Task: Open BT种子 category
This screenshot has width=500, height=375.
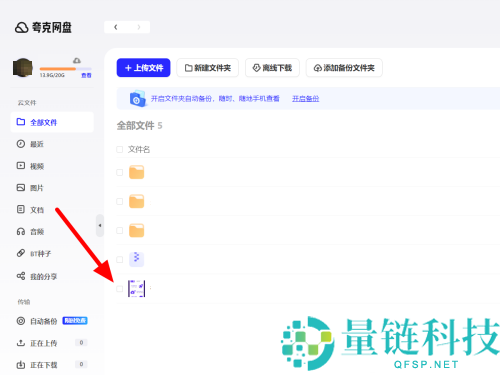Action: click(x=41, y=254)
